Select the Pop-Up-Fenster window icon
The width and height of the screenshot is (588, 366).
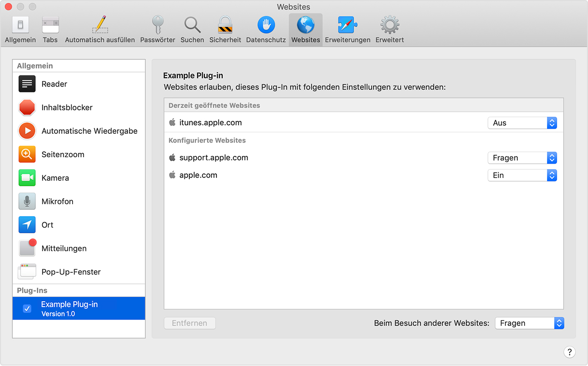click(27, 271)
